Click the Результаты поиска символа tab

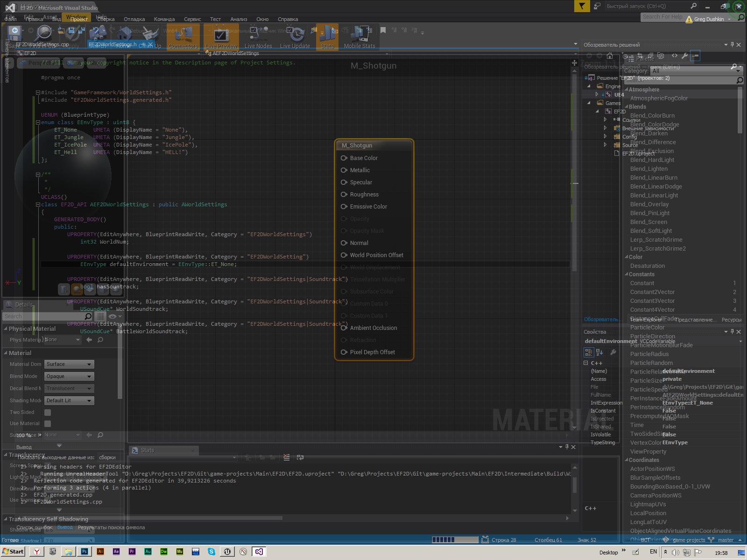(x=111, y=527)
